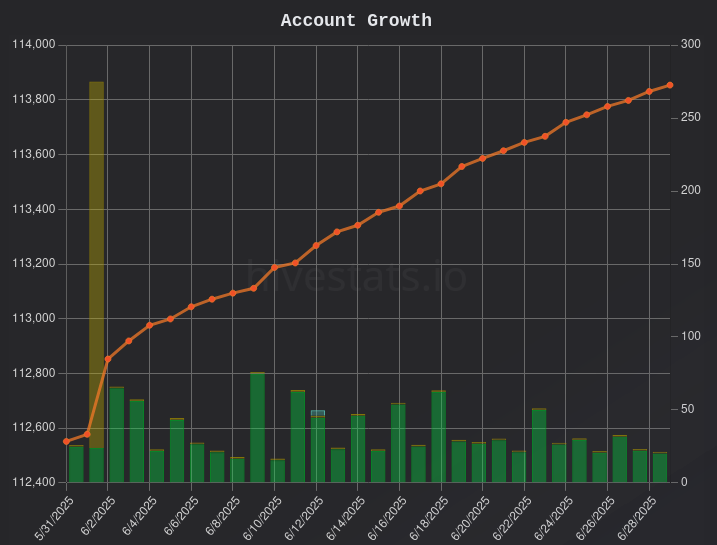Click the 114,000 left axis label
The height and width of the screenshot is (545, 717).
(33, 44)
